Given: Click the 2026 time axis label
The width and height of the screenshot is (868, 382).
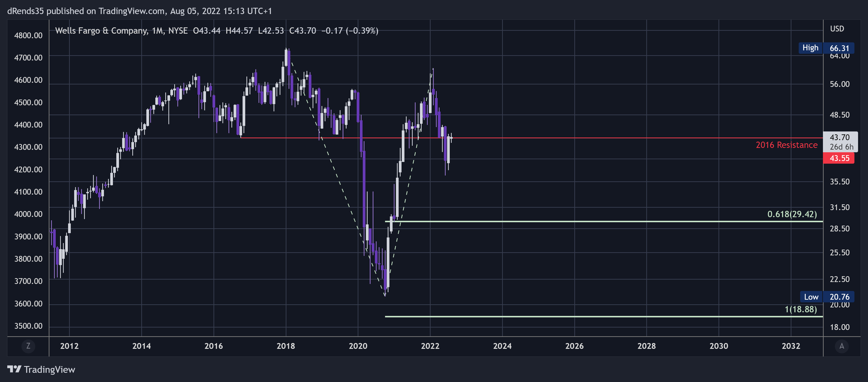Looking at the screenshot, I should tap(575, 346).
